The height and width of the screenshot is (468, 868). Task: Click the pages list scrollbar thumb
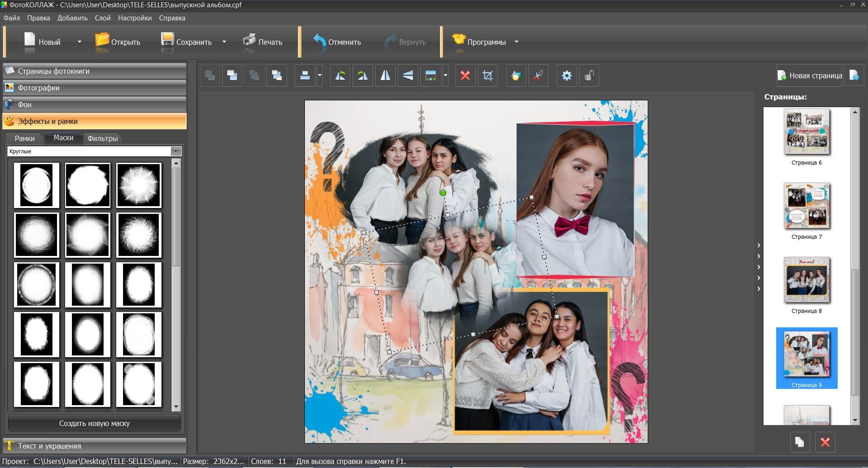[x=855, y=332]
